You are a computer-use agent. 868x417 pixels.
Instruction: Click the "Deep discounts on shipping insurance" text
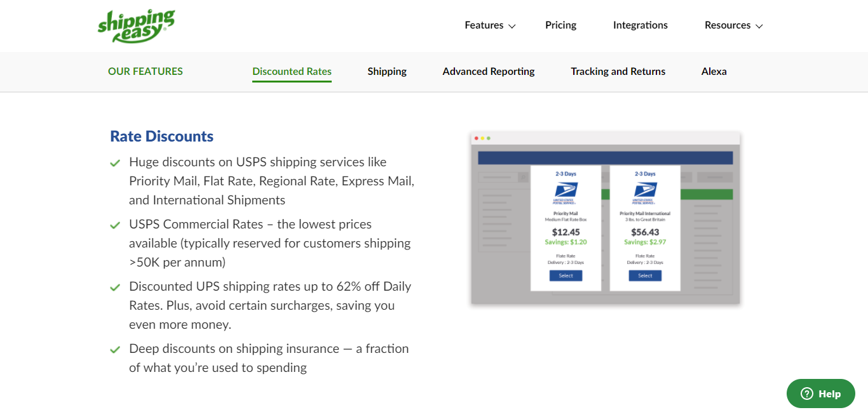click(269, 358)
